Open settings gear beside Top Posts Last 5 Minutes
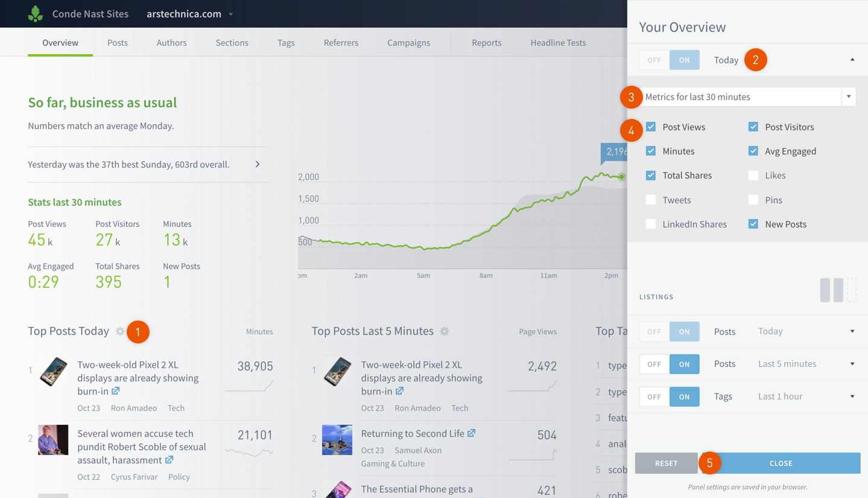 coord(445,331)
